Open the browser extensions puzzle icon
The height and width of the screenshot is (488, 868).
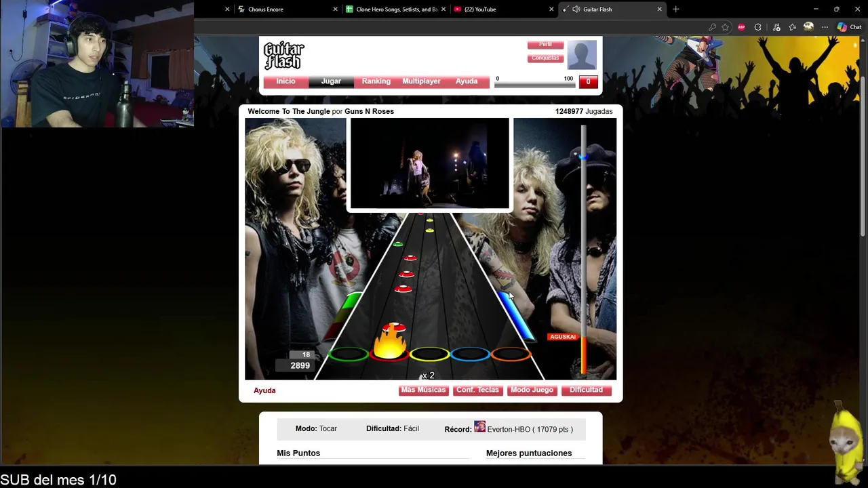pos(758,27)
